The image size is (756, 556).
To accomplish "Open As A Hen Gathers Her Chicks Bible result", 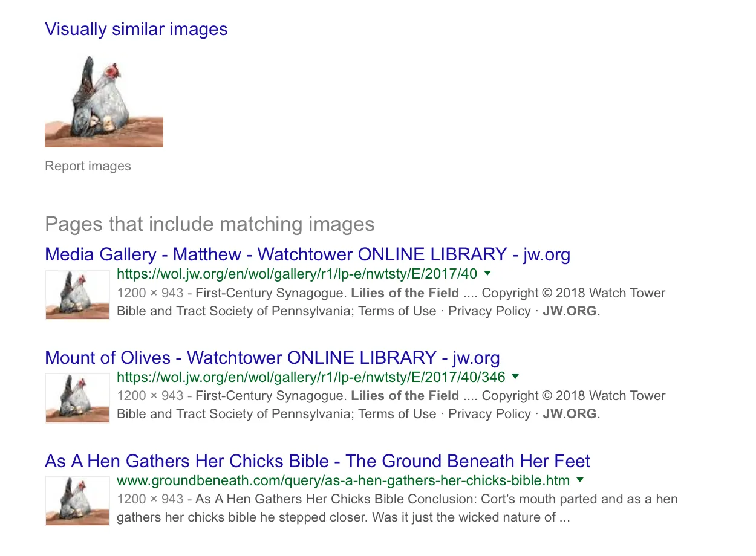I will [318, 461].
